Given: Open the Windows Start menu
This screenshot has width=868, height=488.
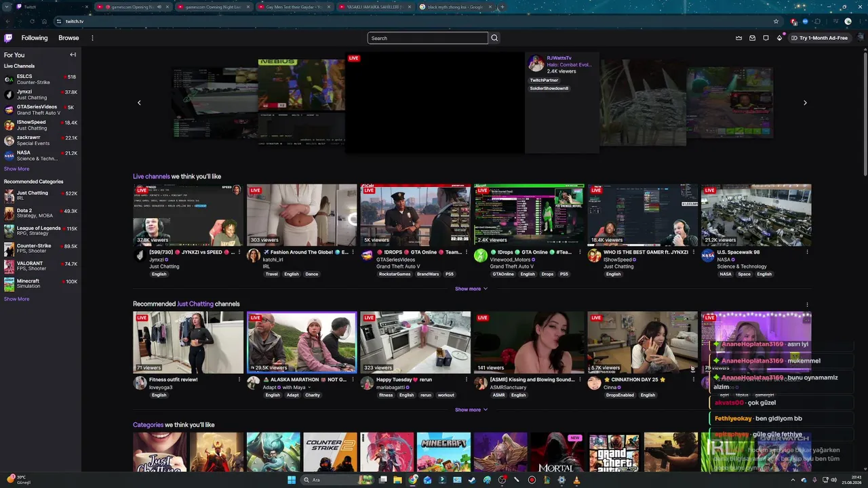Looking at the screenshot, I should [292, 480].
